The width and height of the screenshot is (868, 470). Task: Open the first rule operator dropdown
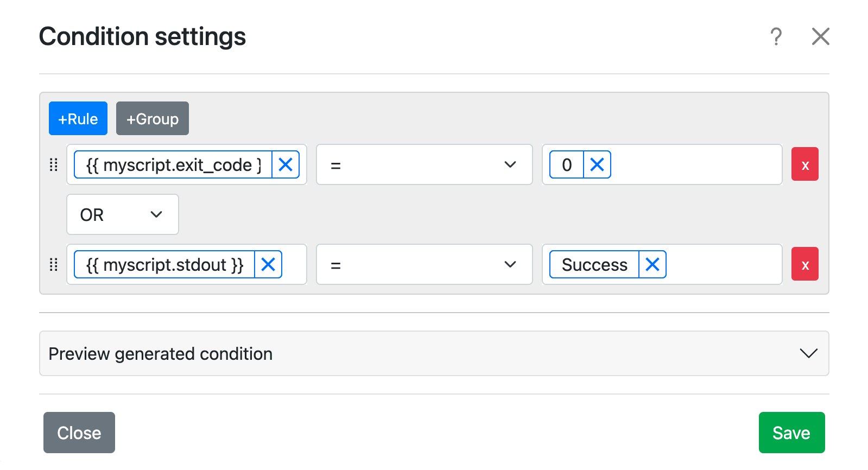424,164
